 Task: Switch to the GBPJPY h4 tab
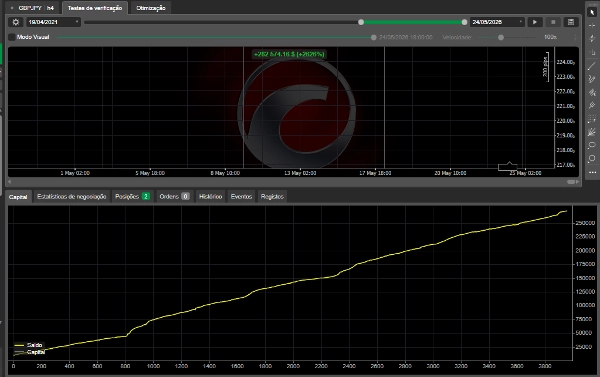point(33,8)
